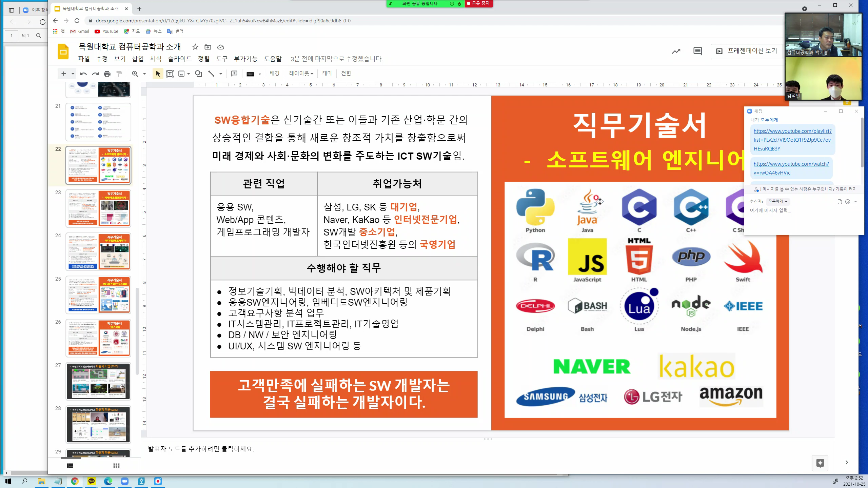Select the arrow cursor select tool
868x488 pixels.
coord(158,74)
